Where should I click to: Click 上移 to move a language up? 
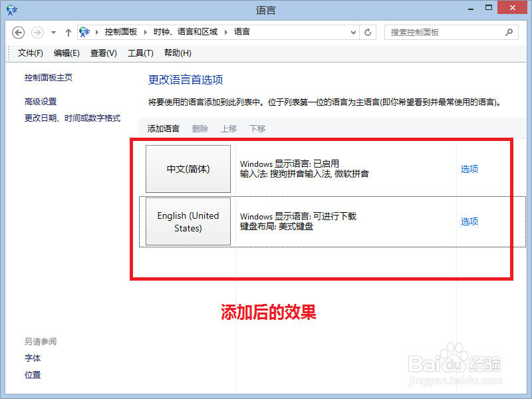point(228,128)
